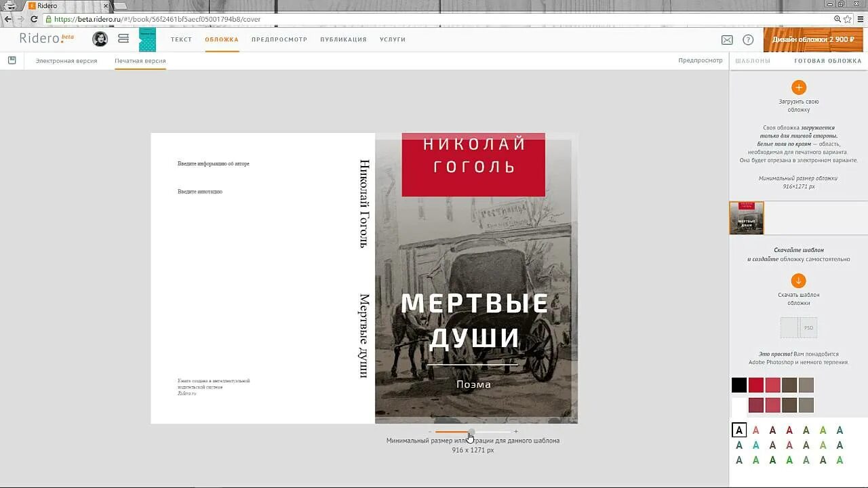Click the Ridero beta logo

click(46, 38)
